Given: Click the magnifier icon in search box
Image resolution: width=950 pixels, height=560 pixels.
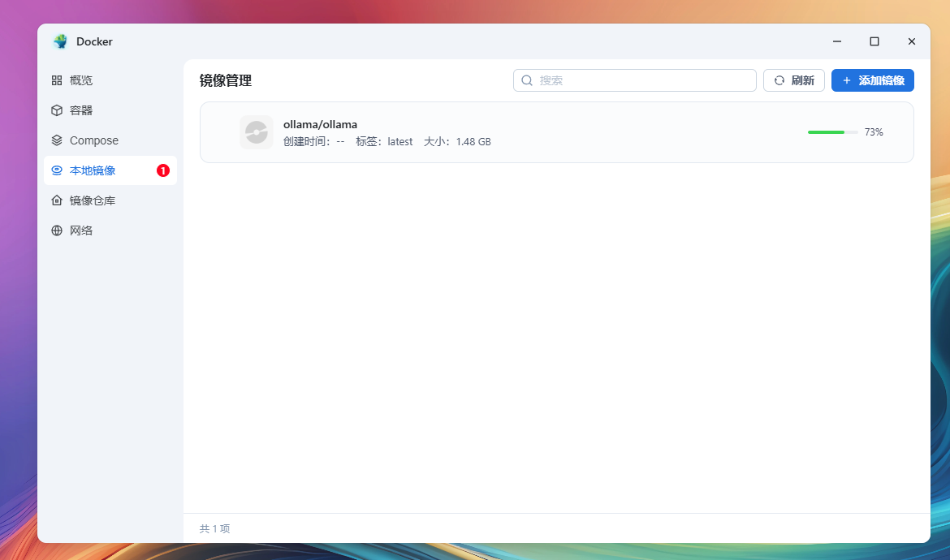Looking at the screenshot, I should (527, 80).
